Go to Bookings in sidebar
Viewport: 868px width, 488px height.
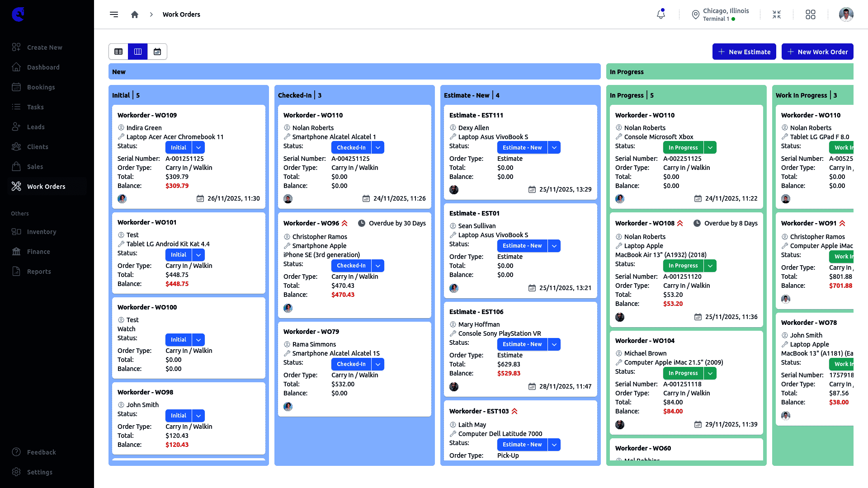[x=41, y=87]
